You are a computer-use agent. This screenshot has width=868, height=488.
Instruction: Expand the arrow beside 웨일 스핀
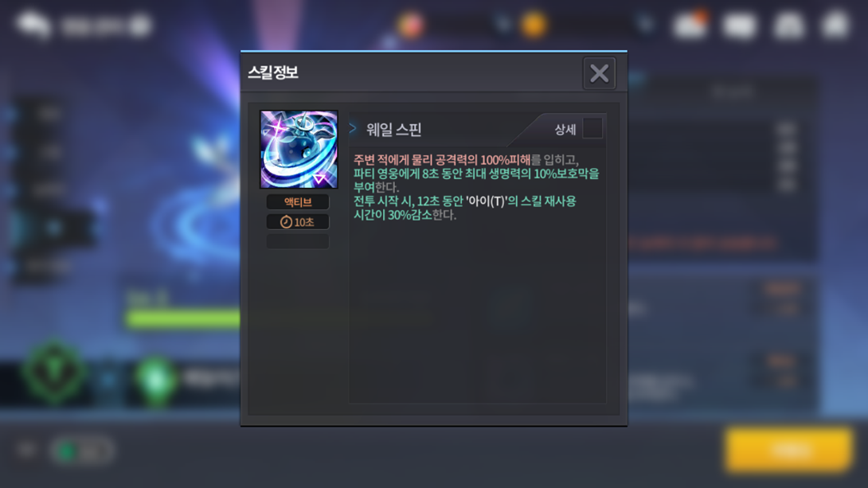(x=353, y=128)
